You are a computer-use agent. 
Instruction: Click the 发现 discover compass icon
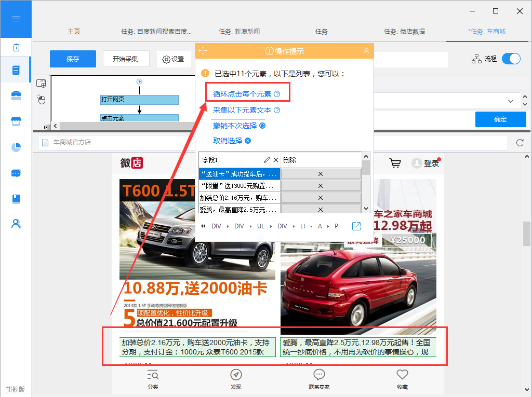point(236,375)
